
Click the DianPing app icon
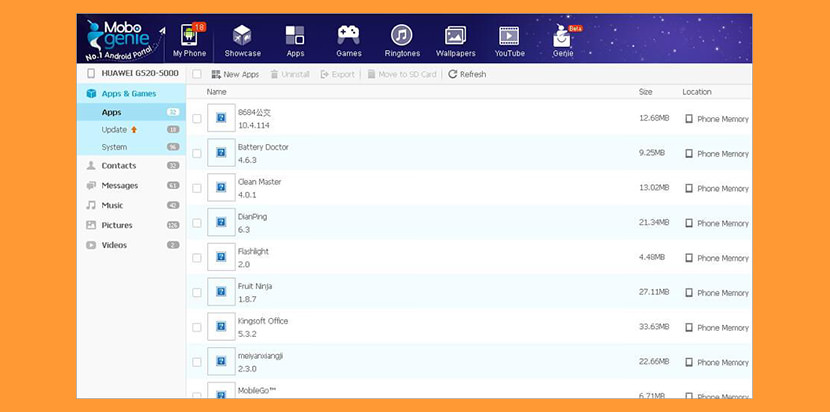(x=221, y=222)
